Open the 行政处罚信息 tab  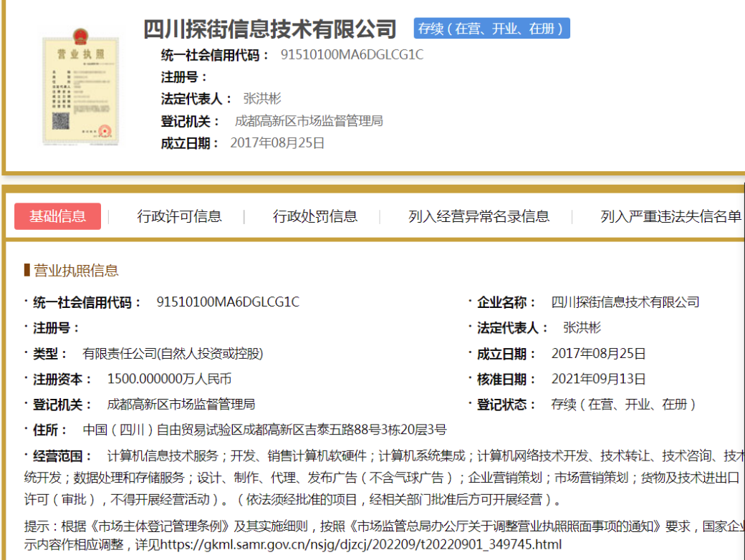click(315, 216)
